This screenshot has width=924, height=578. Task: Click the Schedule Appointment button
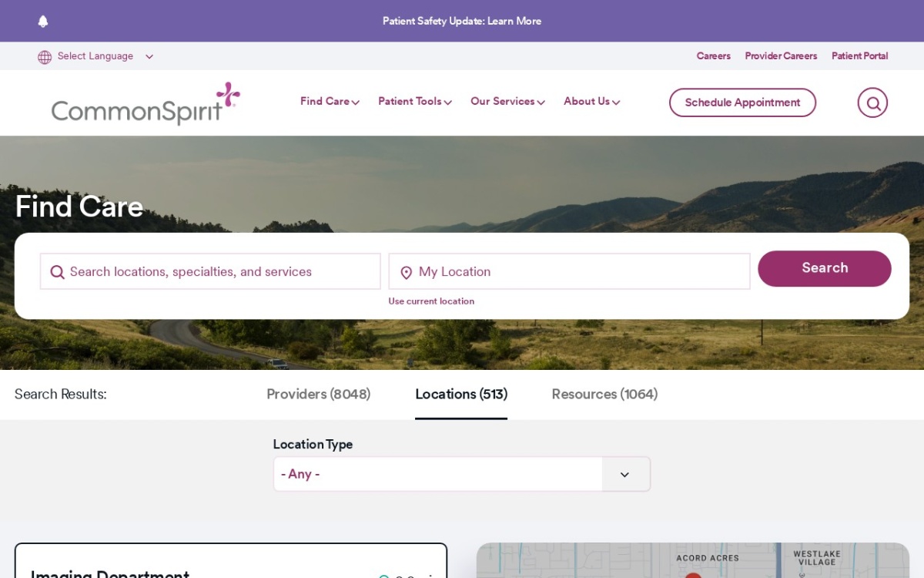[742, 102]
